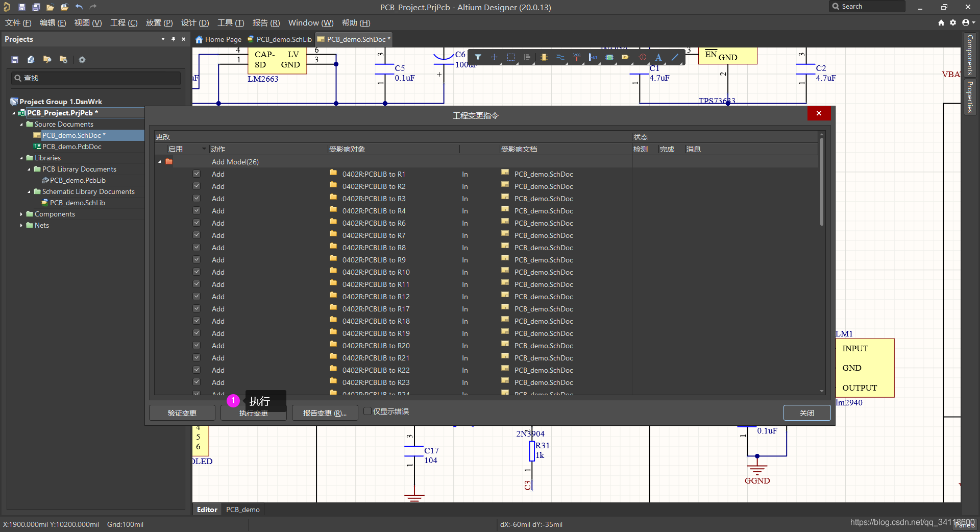Toggle the checkbox for 0402R:PCBLIB to R12
Screen dimensions: 980x532
click(x=197, y=296)
